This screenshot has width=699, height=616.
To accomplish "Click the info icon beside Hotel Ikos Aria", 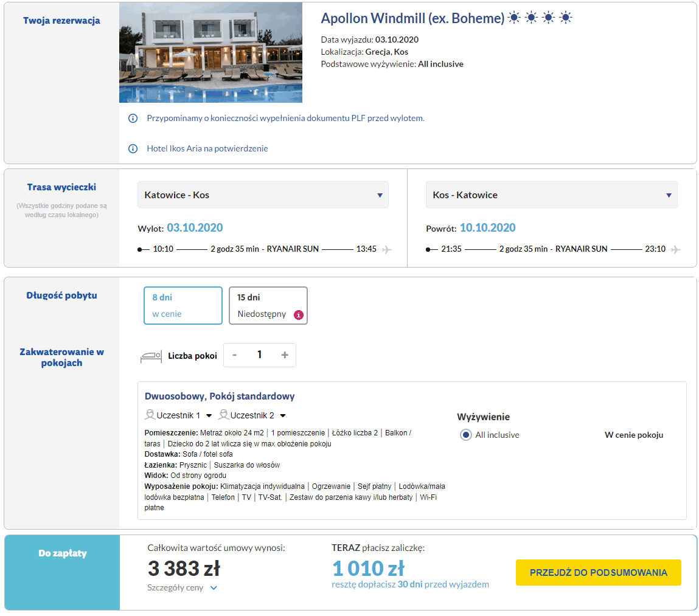I will [133, 148].
